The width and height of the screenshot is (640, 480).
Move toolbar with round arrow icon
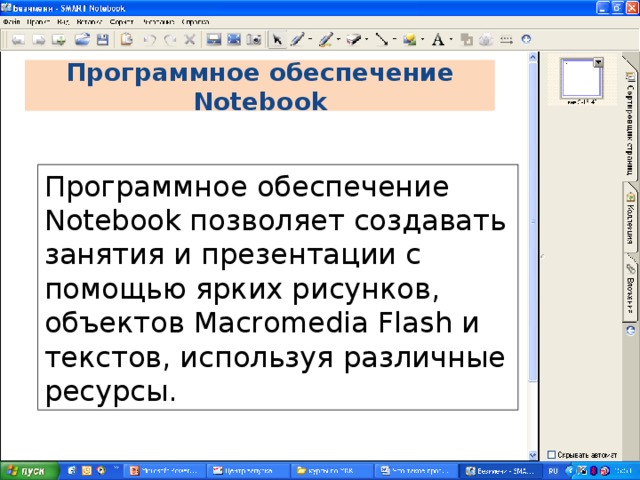pyautogui.click(x=526, y=39)
